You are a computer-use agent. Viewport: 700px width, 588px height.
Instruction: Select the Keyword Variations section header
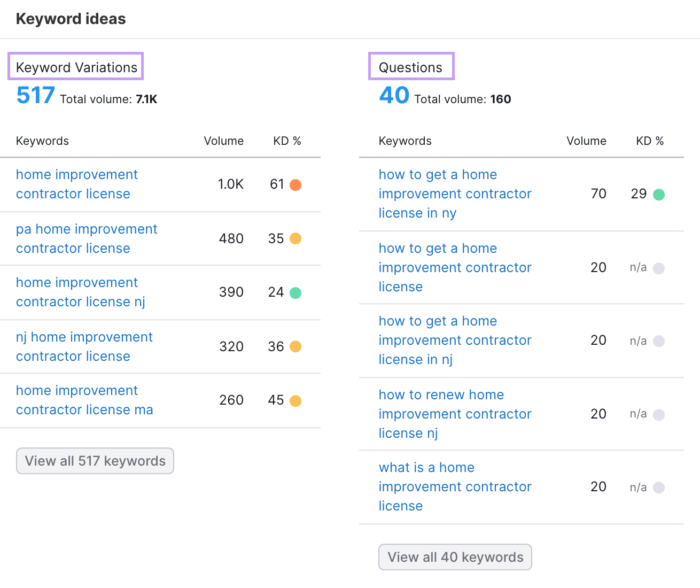point(76,66)
